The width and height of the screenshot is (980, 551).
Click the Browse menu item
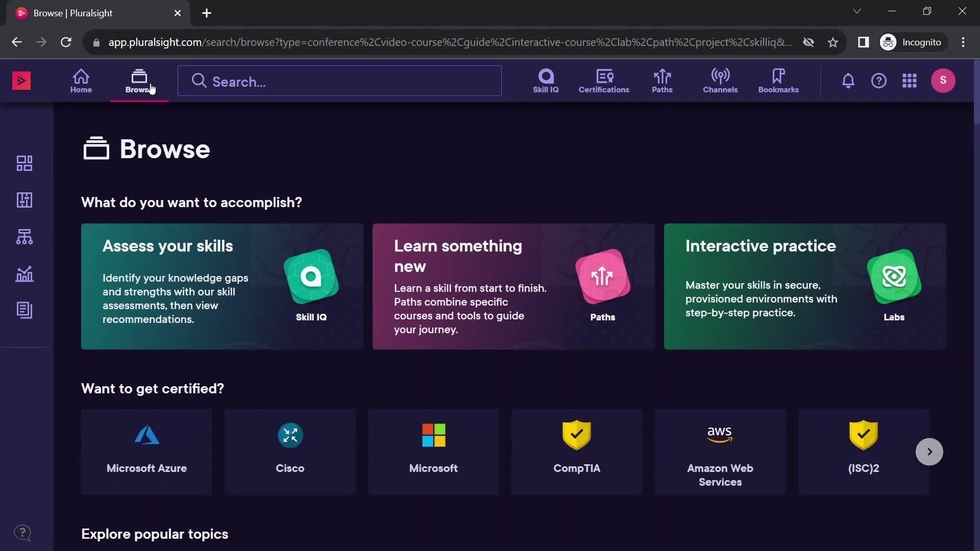139,80
